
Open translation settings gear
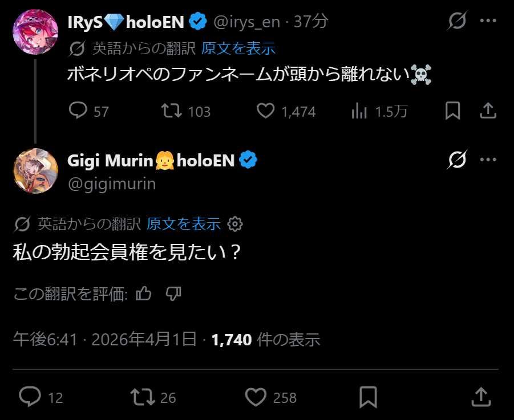[x=235, y=224]
